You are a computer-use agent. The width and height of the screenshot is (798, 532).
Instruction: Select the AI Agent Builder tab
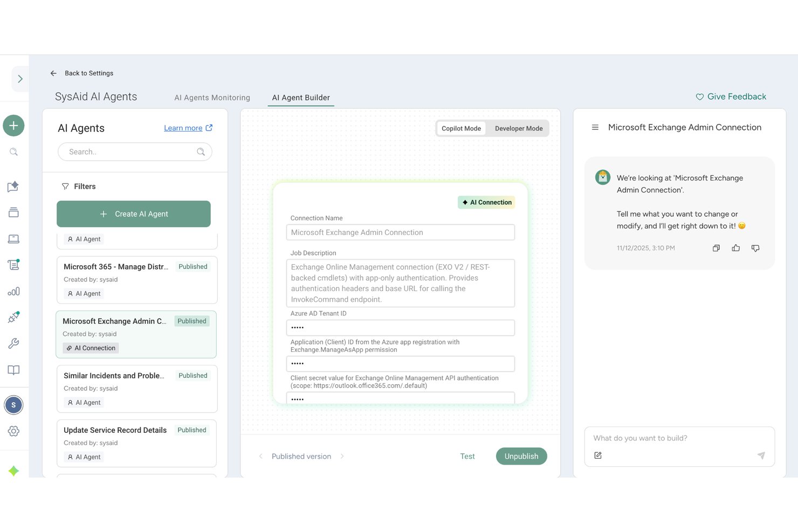tap(301, 98)
